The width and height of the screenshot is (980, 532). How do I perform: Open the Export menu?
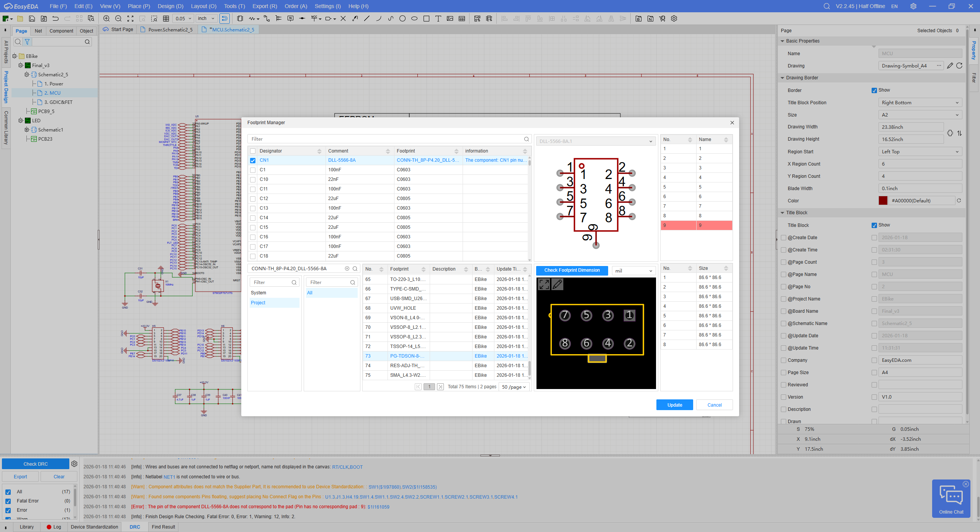click(264, 6)
